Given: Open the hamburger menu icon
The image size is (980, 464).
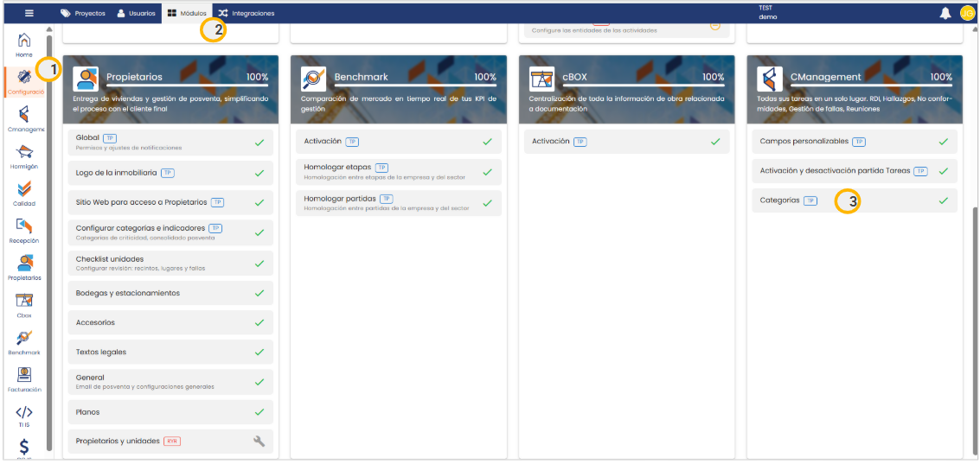Looking at the screenshot, I should coord(29,13).
